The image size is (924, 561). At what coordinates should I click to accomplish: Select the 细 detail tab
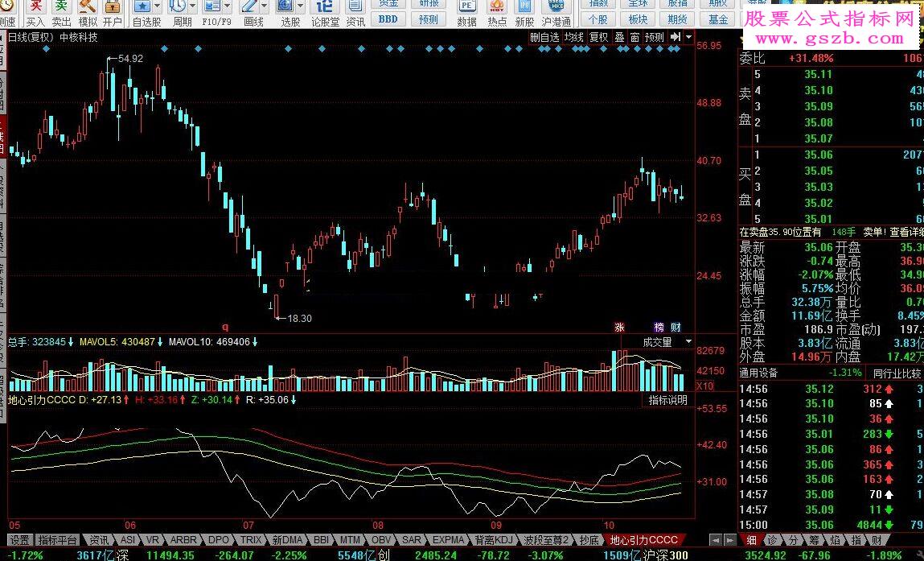tap(751, 540)
